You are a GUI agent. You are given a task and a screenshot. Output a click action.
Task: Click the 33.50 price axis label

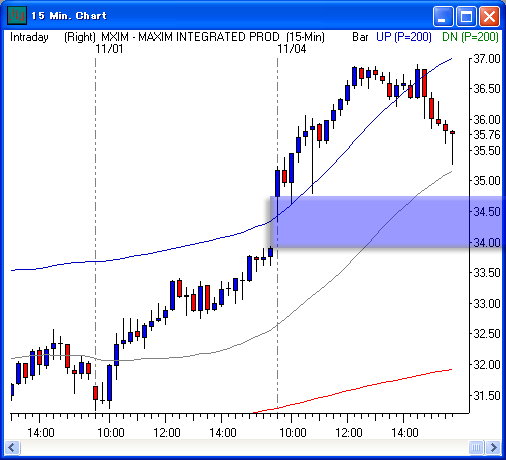tap(487, 273)
